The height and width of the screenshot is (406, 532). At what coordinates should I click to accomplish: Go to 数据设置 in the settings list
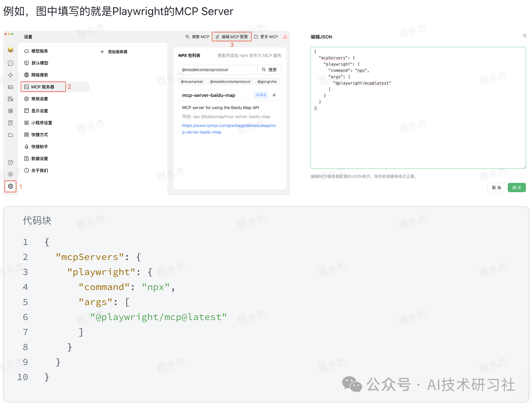[x=40, y=159]
